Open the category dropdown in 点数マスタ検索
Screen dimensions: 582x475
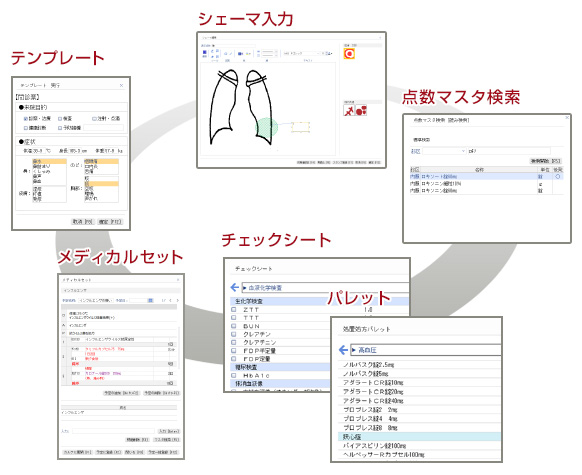click(x=444, y=151)
